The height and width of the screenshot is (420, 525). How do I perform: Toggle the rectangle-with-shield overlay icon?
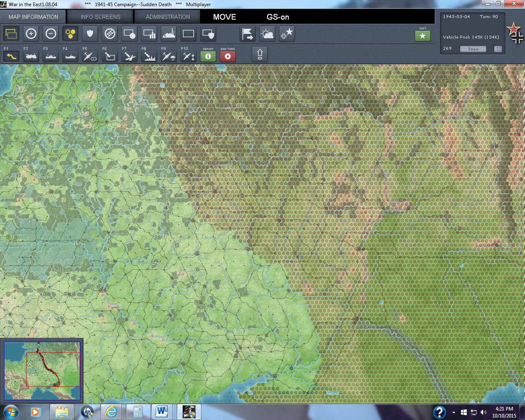tap(208, 34)
